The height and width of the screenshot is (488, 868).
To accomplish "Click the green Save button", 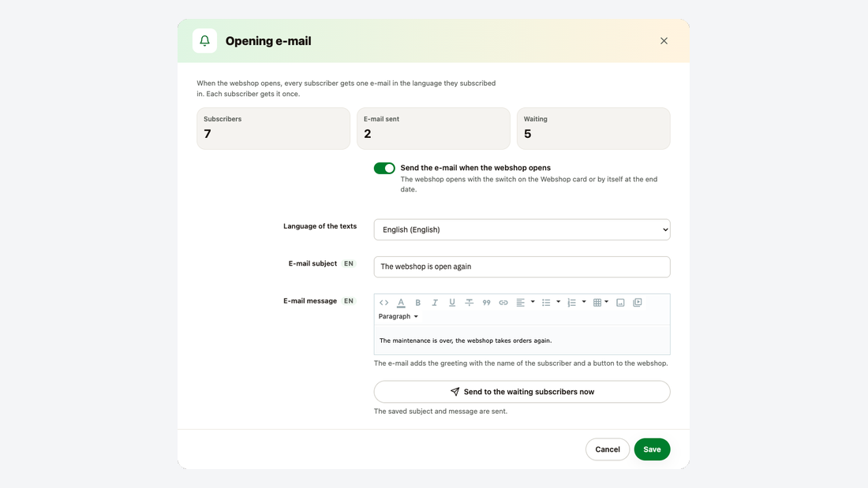I will (x=652, y=449).
